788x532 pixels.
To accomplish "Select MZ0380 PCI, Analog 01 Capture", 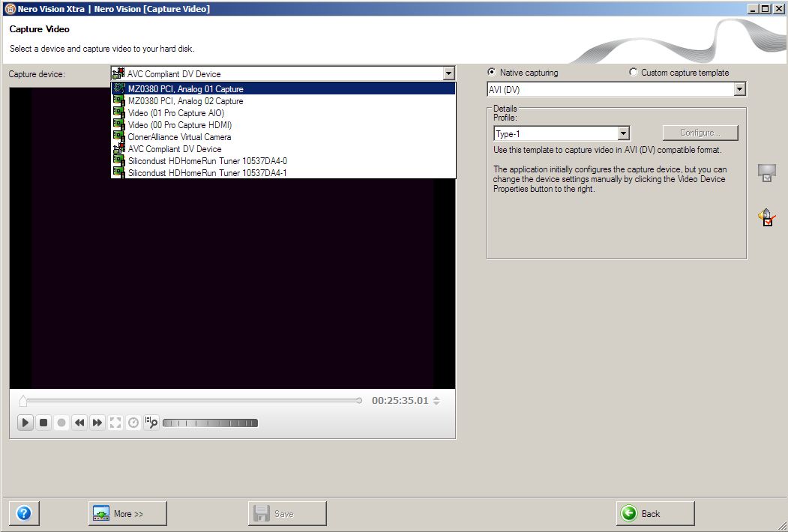I will pyautogui.click(x=283, y=89).
